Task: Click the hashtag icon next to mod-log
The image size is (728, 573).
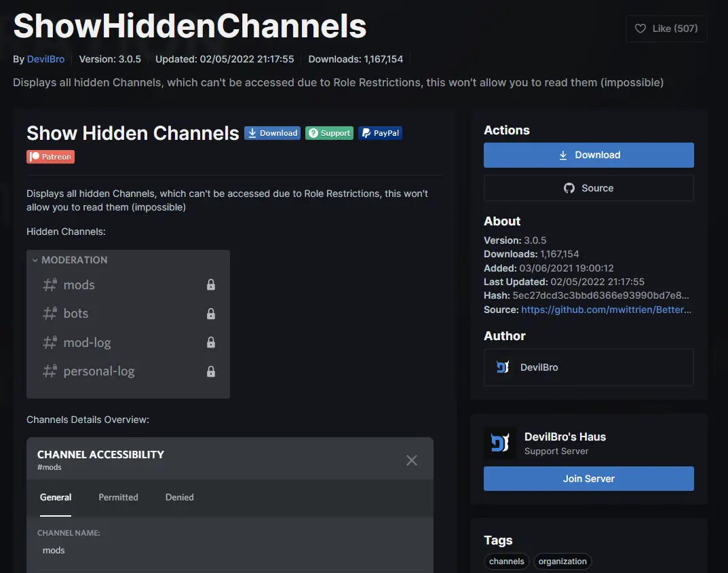Action: point(50,342)
